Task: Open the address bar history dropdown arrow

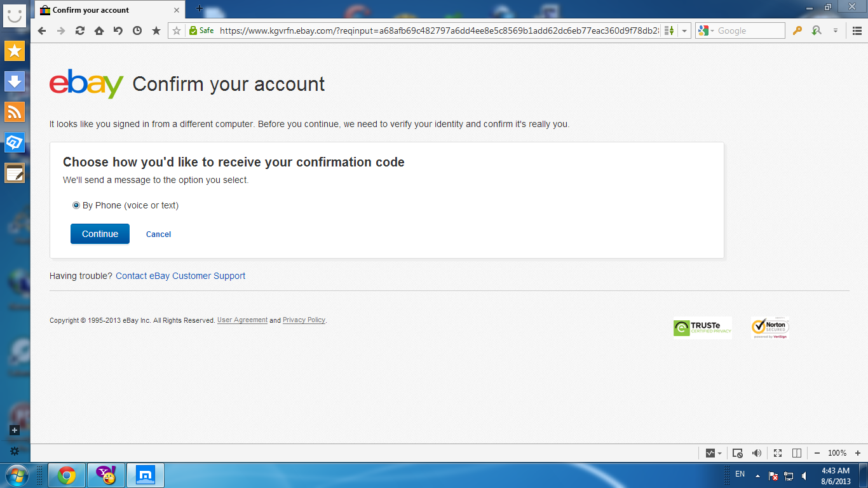Action: pos(684,30)
